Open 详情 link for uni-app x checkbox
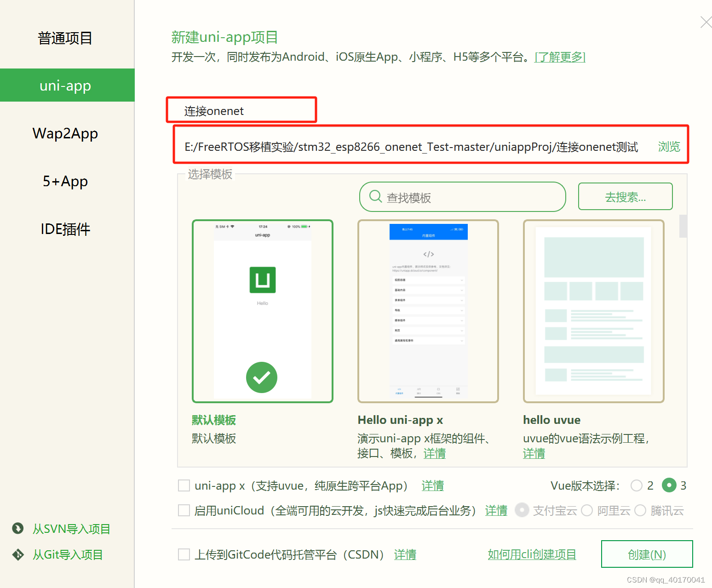The image size is (712, 588). click(x=433, y=485)
